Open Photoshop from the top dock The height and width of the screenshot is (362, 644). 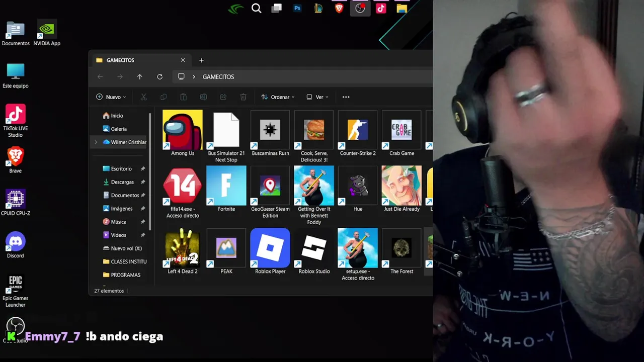pyautogui.click(x=297, y=8)
